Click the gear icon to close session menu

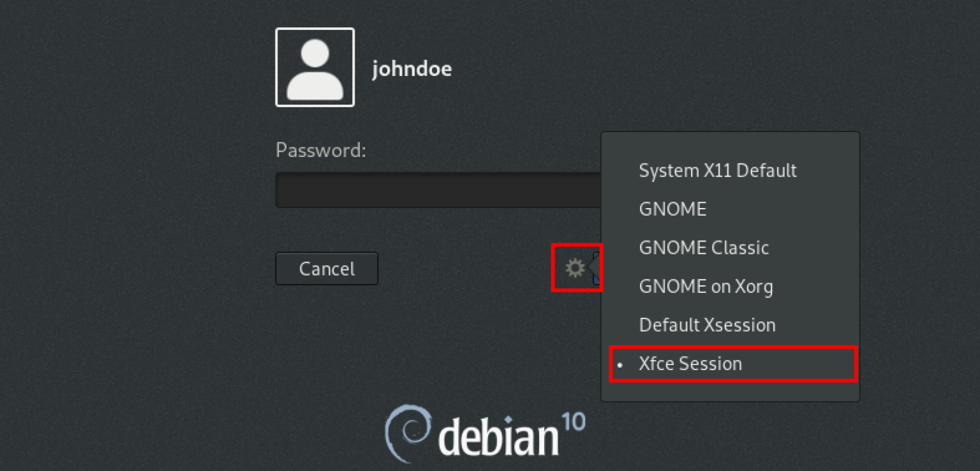pos(576,268)
